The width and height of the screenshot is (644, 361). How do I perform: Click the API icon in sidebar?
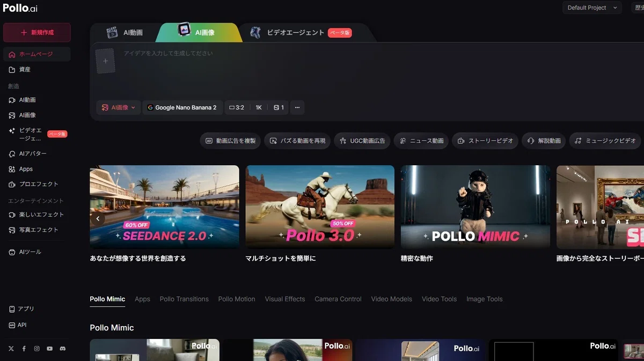(x=12, y=325)
